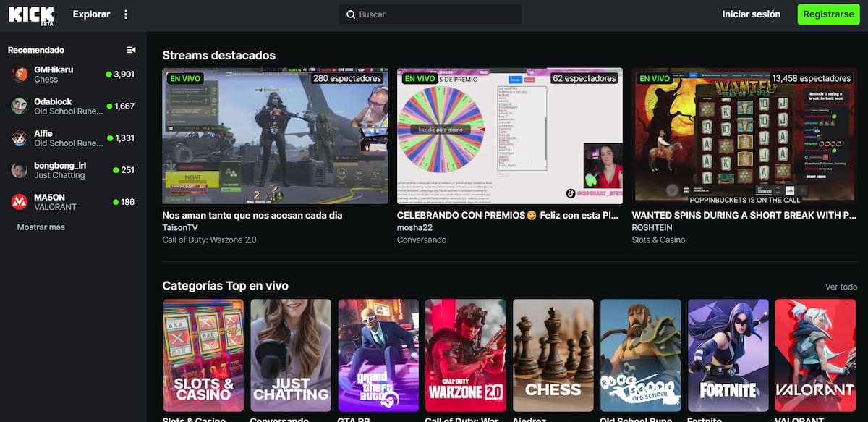
Task: Select the Valorant category card
Action: coord(815,355)
